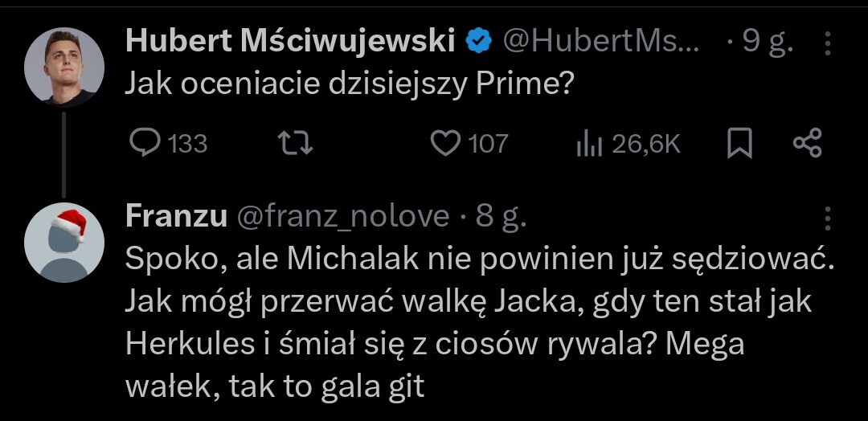The height and width of the screenshot is (421, 868).
Task: Click the @franz_nolove handle
Action: pos(342,216)
